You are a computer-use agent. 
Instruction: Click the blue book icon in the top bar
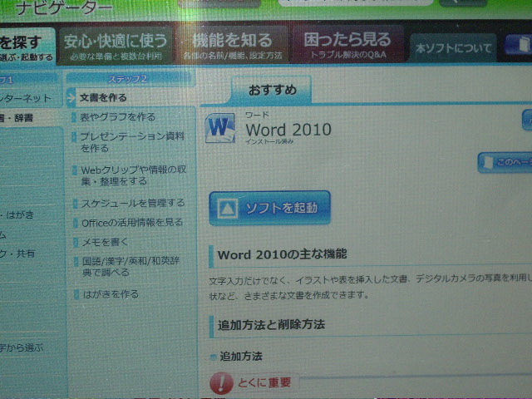point(519,44)
